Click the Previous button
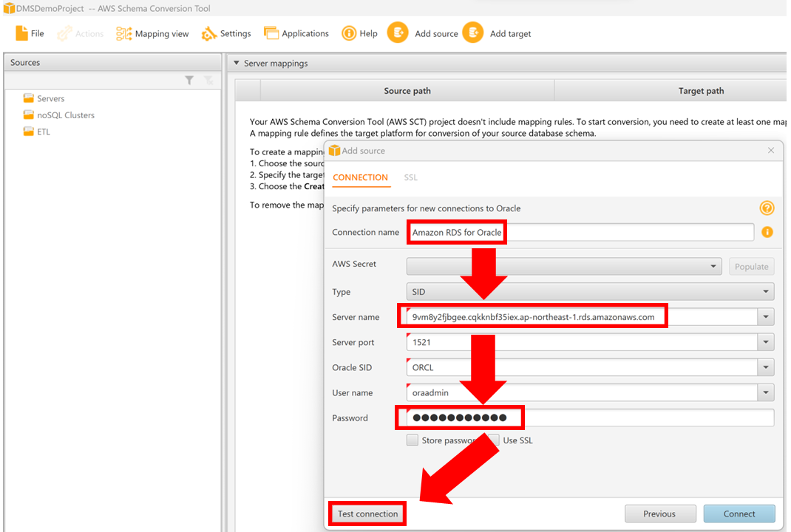The height and width of the screenshot is (532, 791). (660, 514)
